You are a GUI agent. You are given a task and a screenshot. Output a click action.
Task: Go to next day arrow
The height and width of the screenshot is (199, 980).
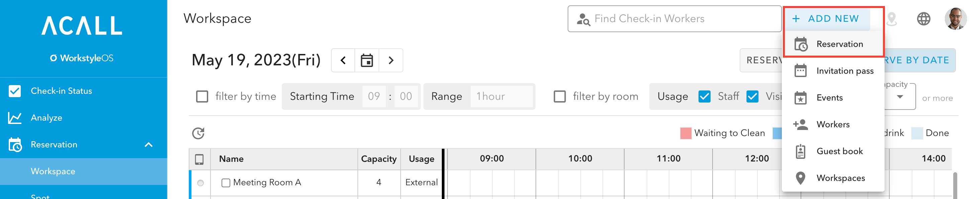(x=391, y=60)
